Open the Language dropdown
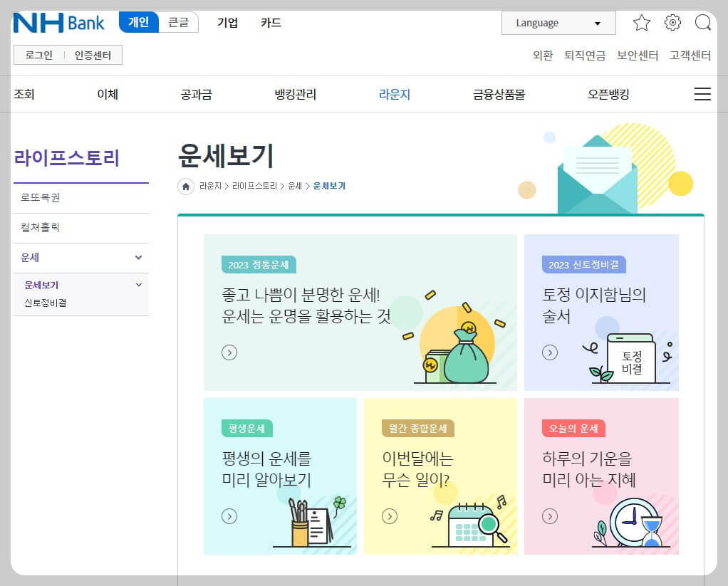This screenshot has width=728, height=586. tap(558, 22)
